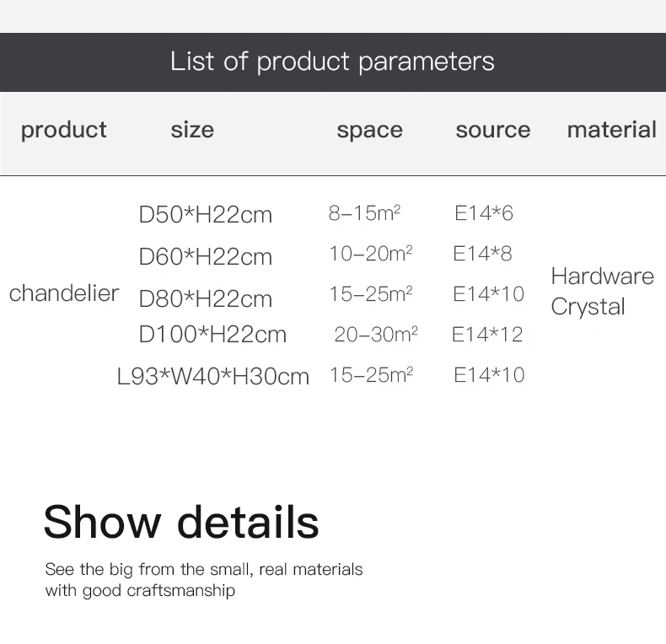The width and height of the screenshot is (666, 644).
Task: Click the 'chandelier' product label
Action: (64, 293)
